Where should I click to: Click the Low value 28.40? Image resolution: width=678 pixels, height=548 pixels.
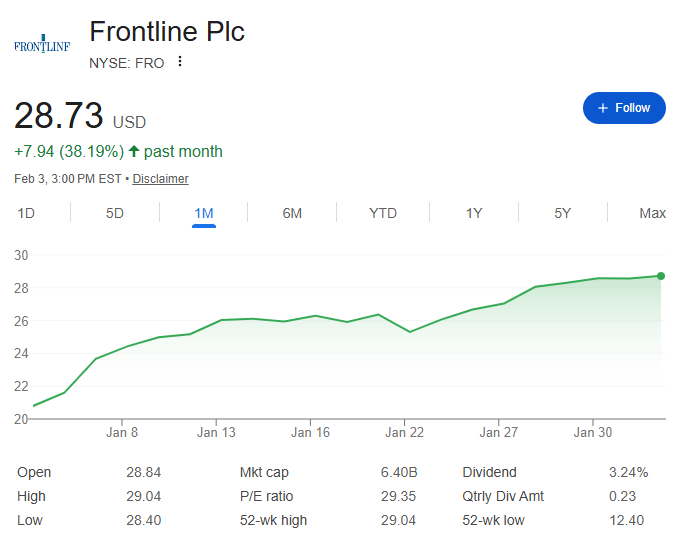coord(144,520)
